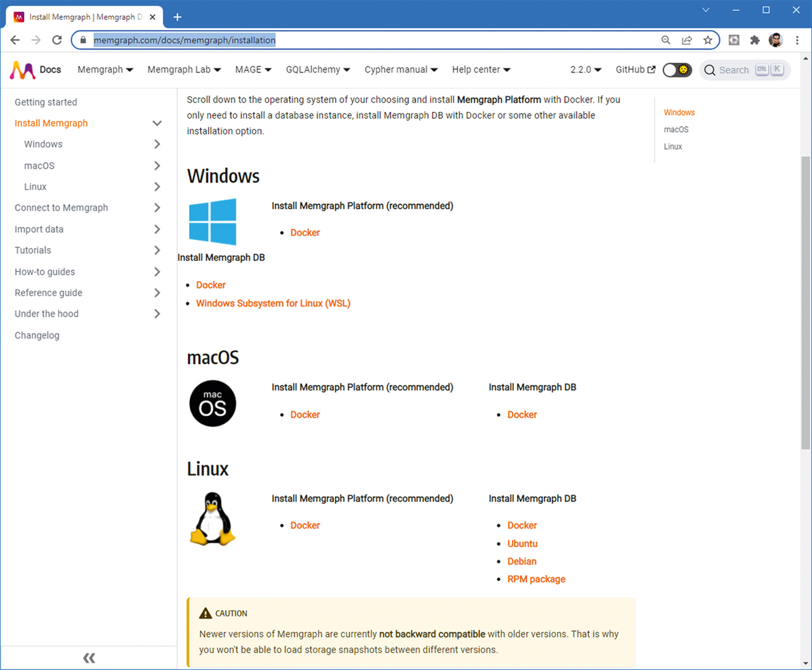Open the RPM package install link

[536, 579]
